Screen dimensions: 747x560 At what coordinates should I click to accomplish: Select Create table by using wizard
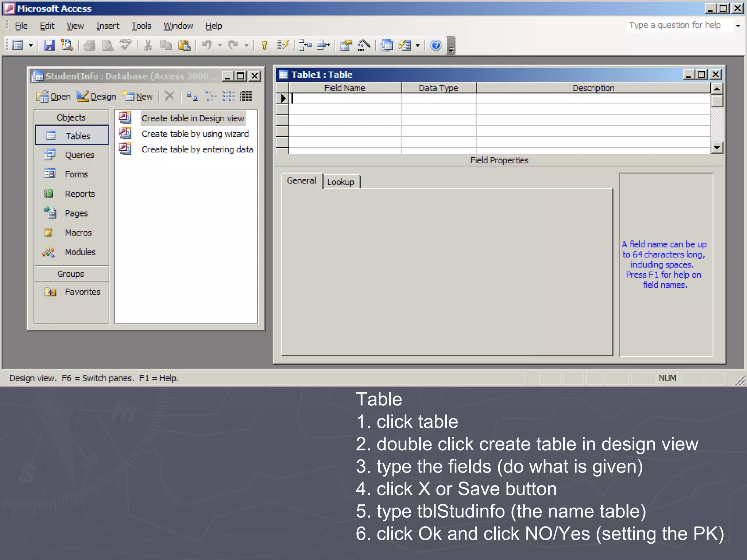[x=195, y=134]
